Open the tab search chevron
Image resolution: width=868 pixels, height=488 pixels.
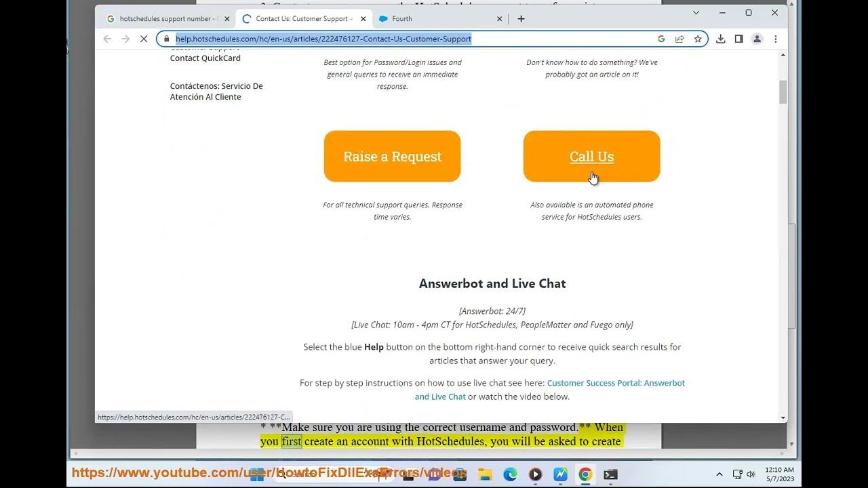coord(696,13)
